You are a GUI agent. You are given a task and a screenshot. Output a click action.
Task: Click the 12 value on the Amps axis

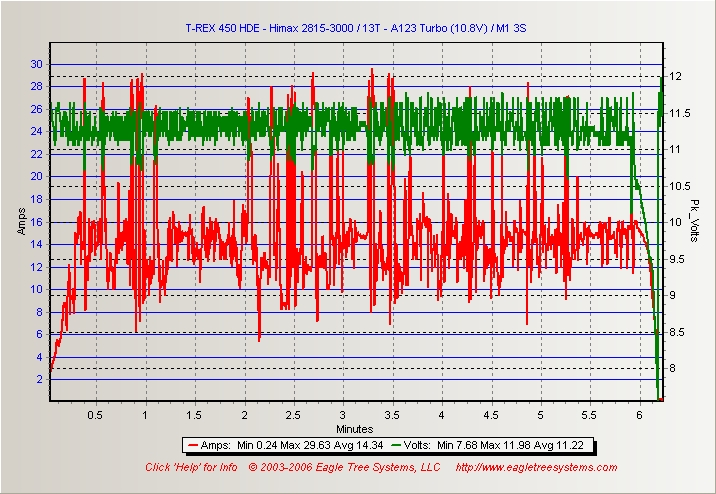(37, 267)
